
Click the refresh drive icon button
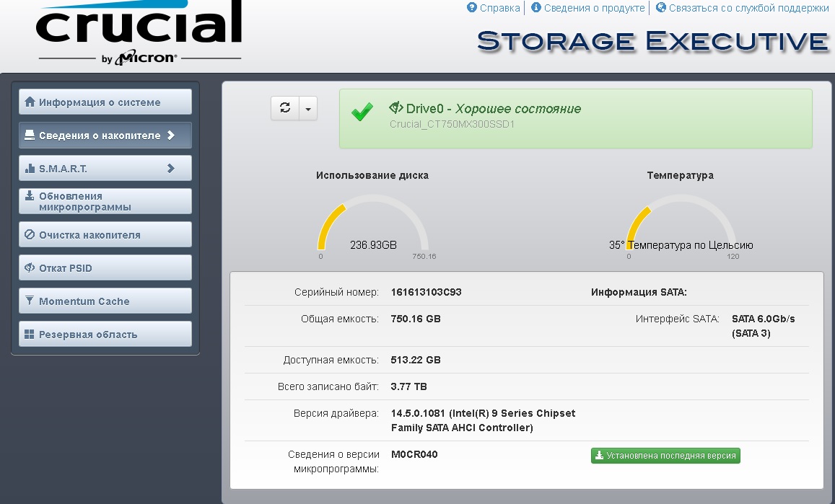pyautogui.click(x=285, y=108)
